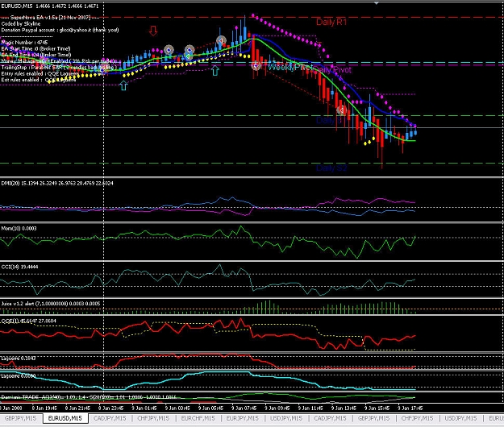Click the Laguerre 0.1843 indicator label
The height and width of the screenshot is (427, 504).
[19, 359]
